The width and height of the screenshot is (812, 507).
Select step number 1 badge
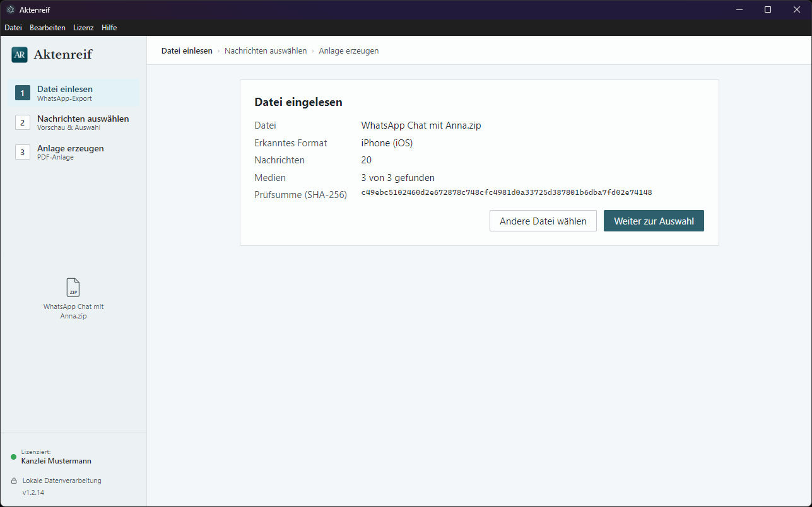point(23,93)
